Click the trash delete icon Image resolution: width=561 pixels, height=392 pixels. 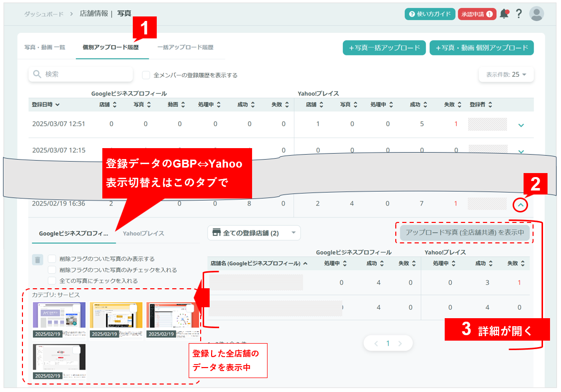click(x=37, y=259)
